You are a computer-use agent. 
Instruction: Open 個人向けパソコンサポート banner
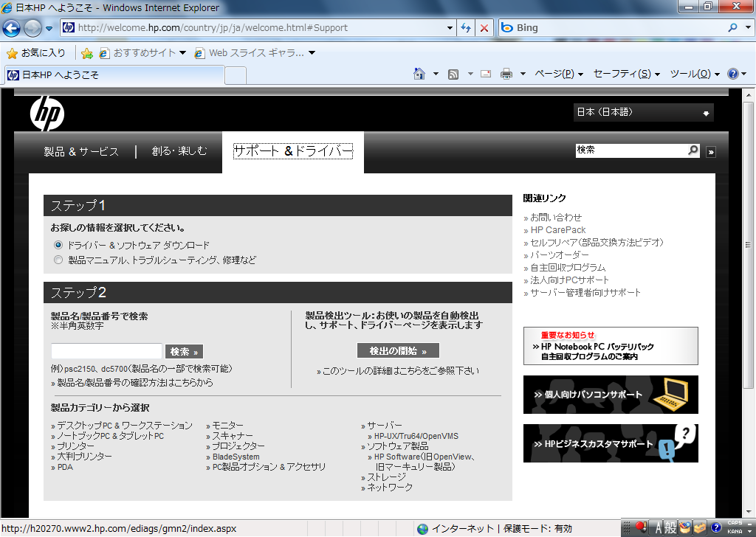pyautogui.click(x=611, y=395)
